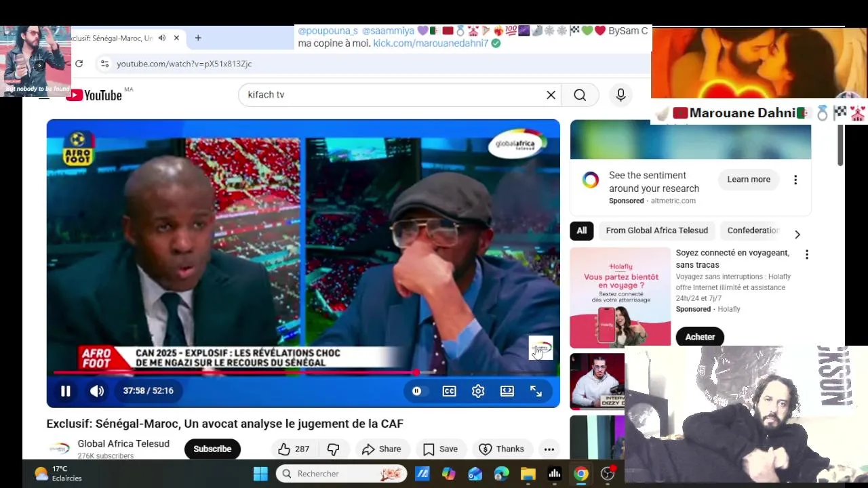Enter fullscreen from the player controls
Screen dimensions: 868x488
tap(536, 391)
